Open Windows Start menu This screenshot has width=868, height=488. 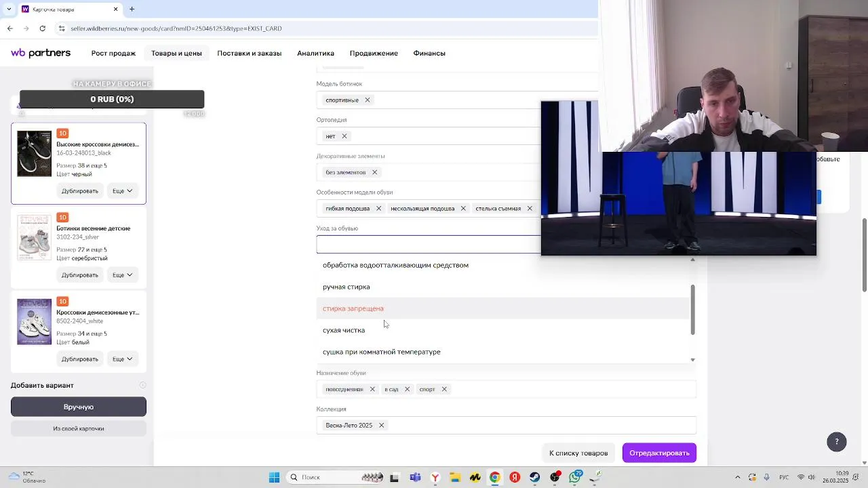tap(274, 477)
